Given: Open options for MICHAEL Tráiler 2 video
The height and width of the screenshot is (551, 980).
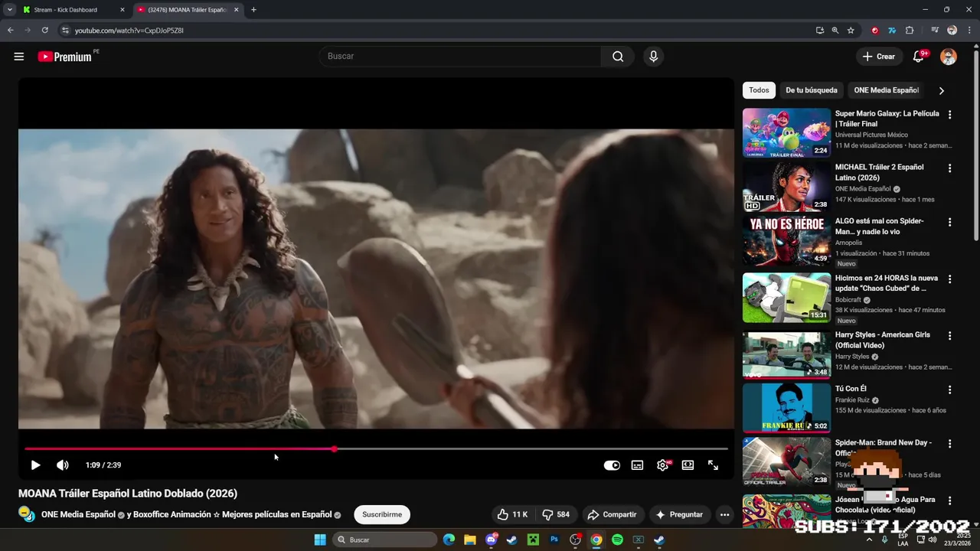Looking at the screenshot, I should click(950, 168).
